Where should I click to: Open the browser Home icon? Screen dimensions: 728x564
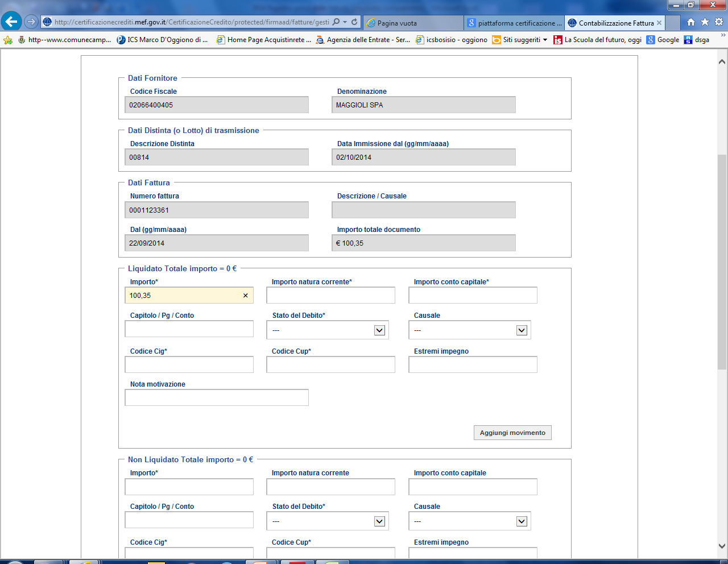(x=691, y=22)
